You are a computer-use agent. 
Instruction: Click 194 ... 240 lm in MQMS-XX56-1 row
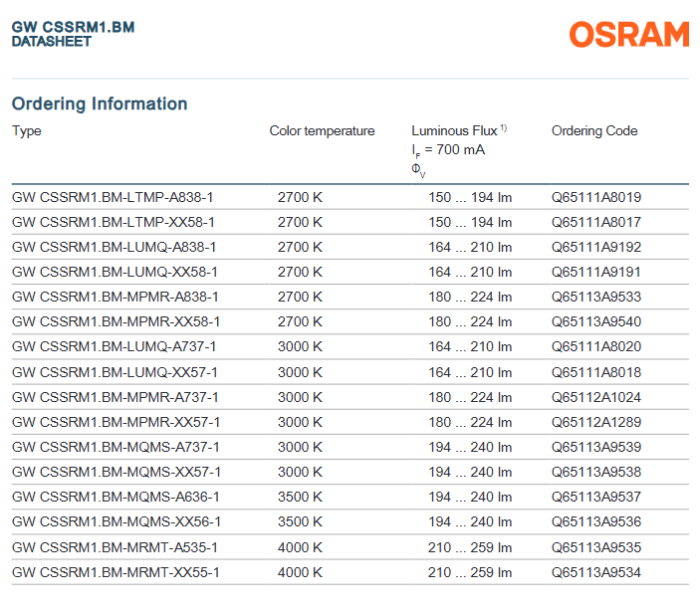470,521
